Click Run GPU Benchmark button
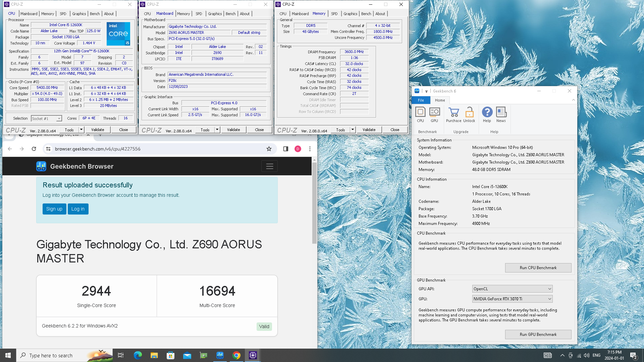Screen dimensions: 644x362 point(538,335)
